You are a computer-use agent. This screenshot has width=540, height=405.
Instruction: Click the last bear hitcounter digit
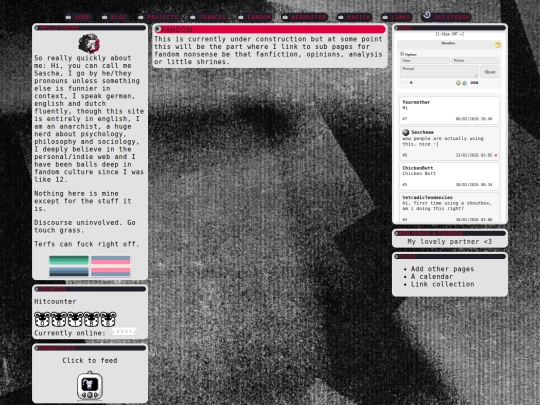coord(108,319)
